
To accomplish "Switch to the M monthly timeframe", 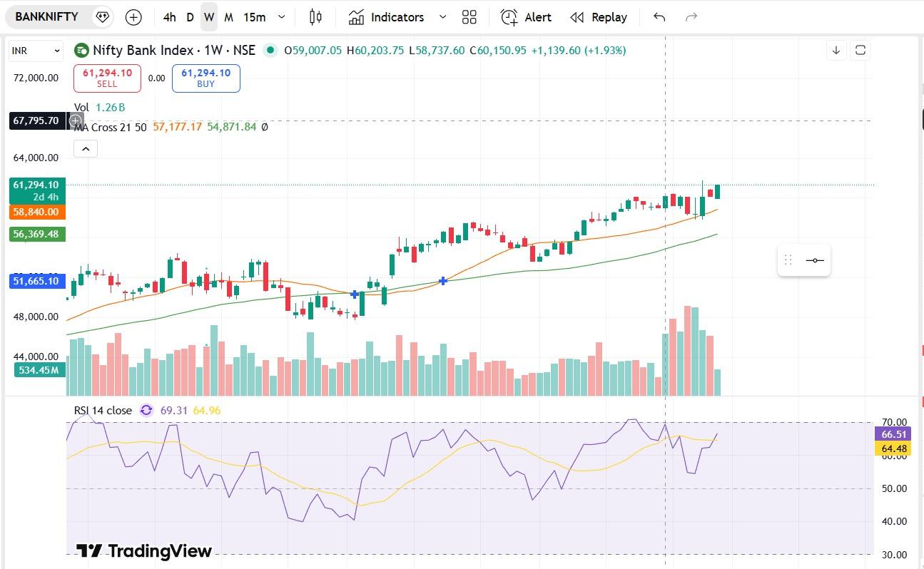I will (x=228, y=17).
